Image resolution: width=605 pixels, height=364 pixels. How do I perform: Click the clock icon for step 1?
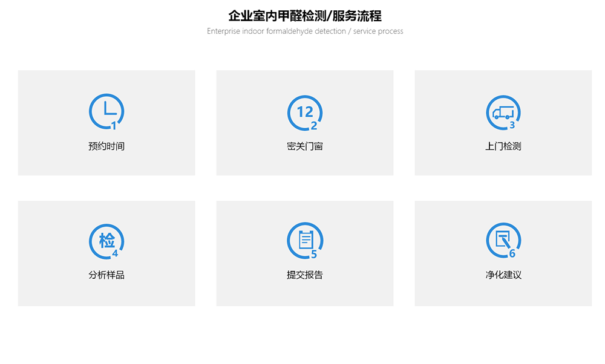(106, 112)
